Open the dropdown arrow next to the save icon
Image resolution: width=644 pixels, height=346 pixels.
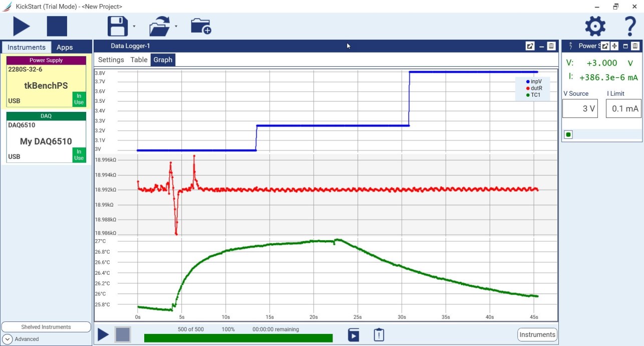click(x=134, y=26)
